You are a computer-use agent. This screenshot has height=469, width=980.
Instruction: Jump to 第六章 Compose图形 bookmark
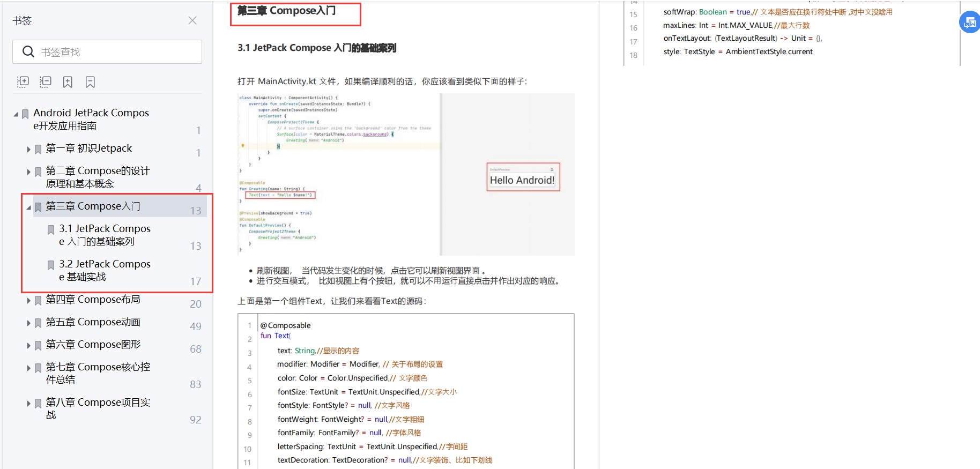point(93,344)
